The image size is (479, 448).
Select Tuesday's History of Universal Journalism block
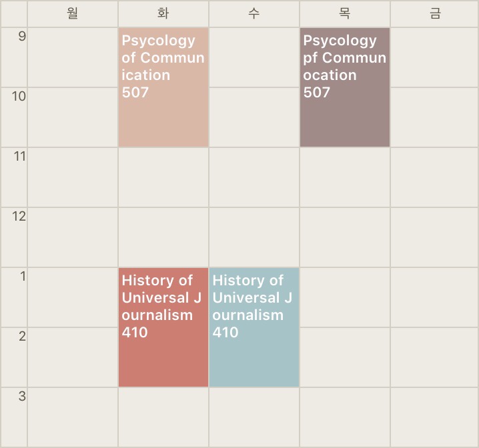pyautogui.click(x=163, y=327)
